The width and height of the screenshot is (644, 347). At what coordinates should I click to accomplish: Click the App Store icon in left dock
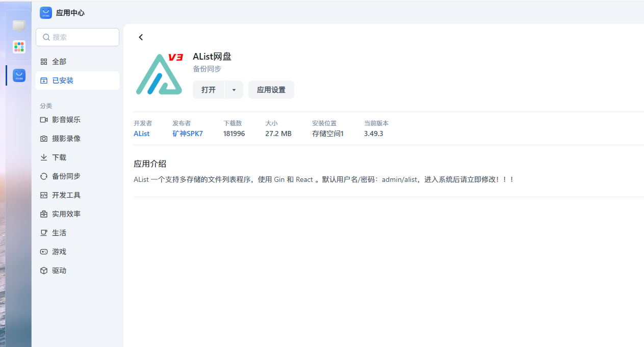(19, 75)
